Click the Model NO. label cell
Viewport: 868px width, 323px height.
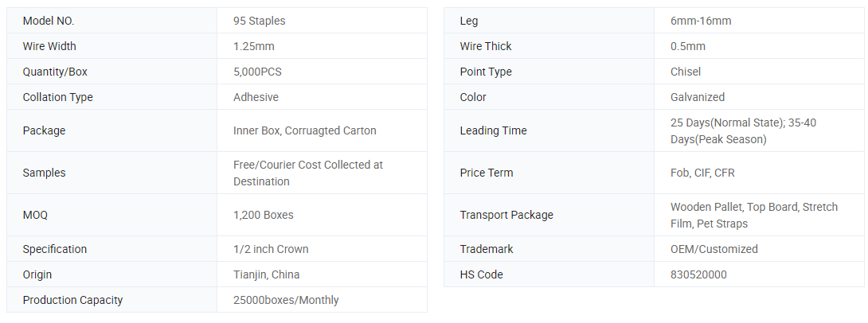pos(111,21)
